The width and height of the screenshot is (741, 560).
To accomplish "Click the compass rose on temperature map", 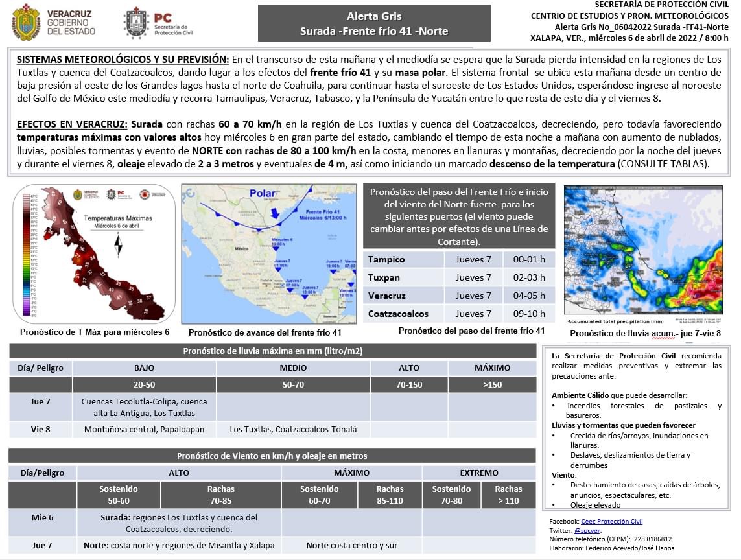I will point(117,246).
